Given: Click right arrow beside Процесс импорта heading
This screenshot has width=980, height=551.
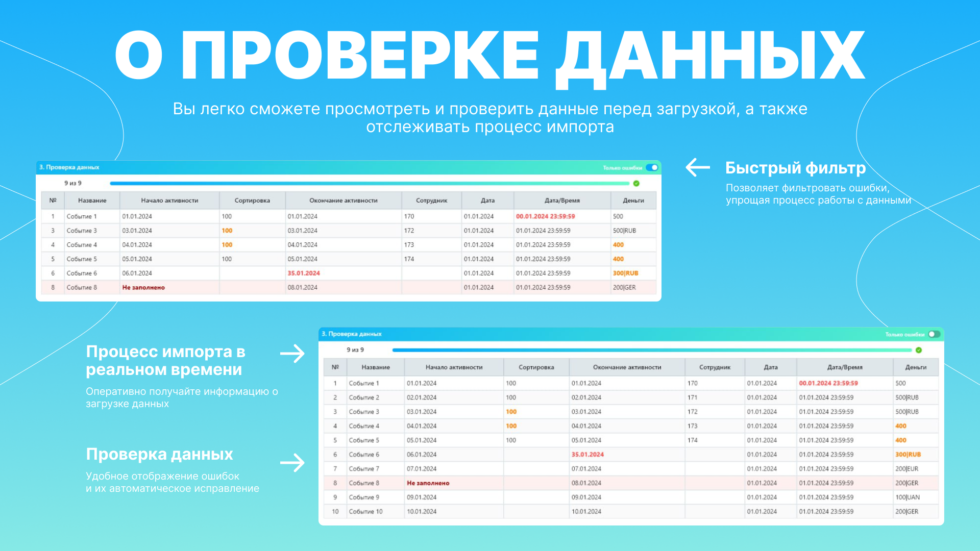Looking at the screenshot, I should [x=292, y=354].
